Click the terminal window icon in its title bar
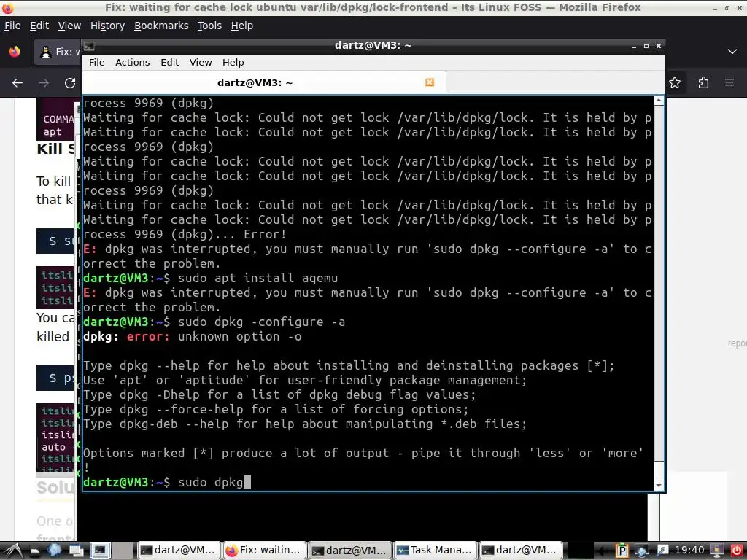747x560 pixels. click(89, 46)
